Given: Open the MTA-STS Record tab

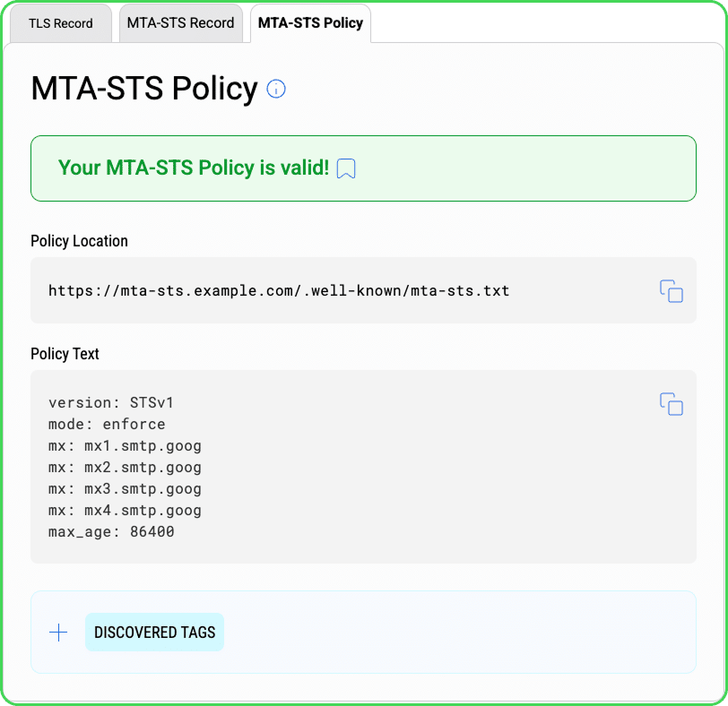Looking at the screenshot, I should point(180,23).
